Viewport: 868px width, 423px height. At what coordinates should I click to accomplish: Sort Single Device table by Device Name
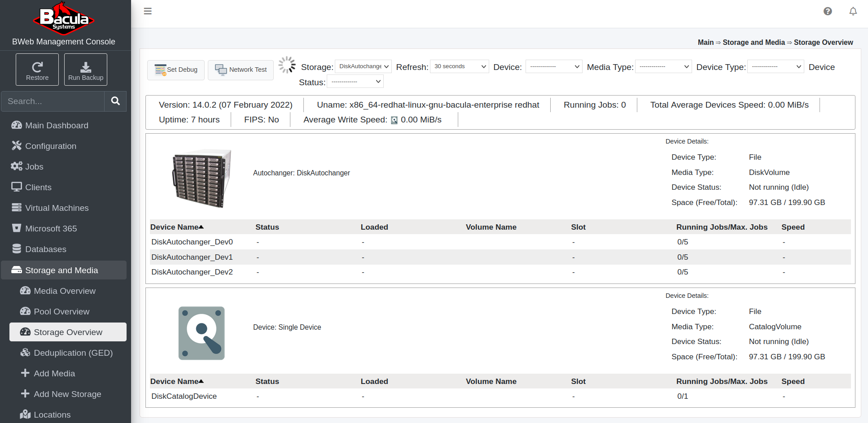[x=177, y=381]
